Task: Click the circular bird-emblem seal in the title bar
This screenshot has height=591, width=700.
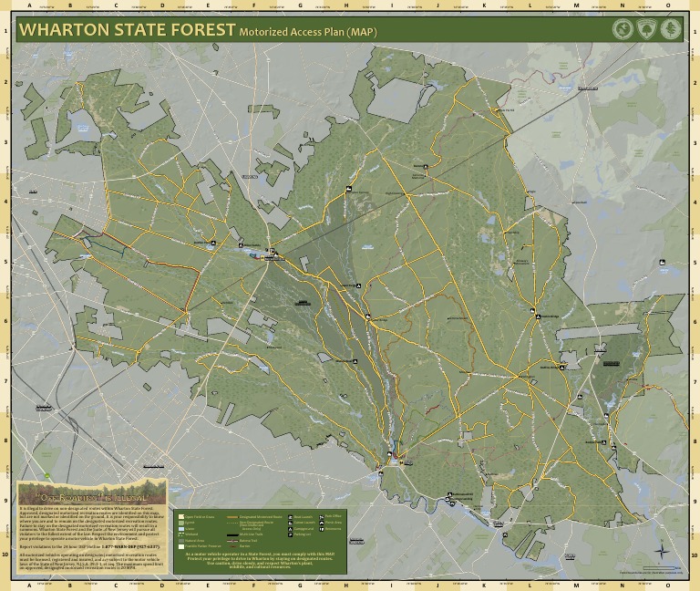Action: 623,29
